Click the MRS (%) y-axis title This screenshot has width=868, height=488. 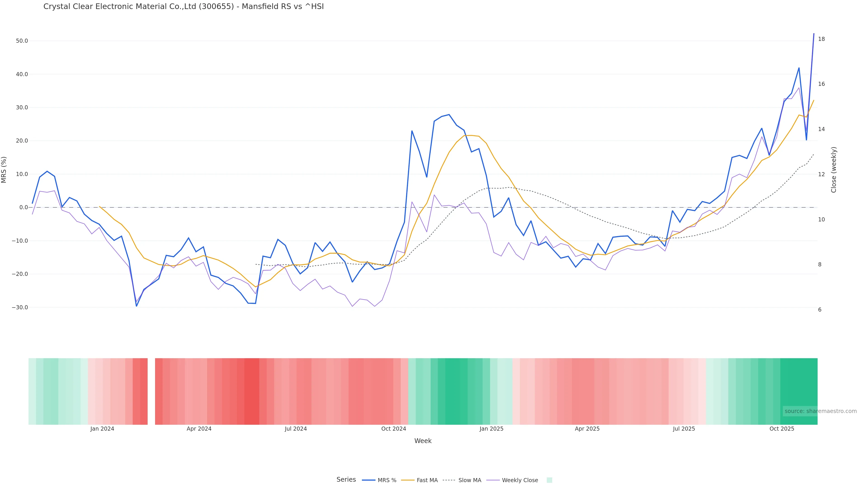coord(4,170)
